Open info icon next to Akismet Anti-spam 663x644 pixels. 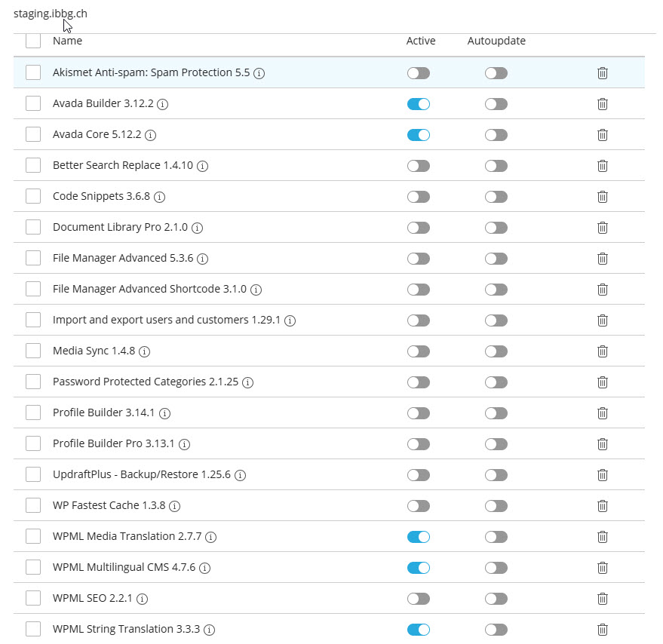pos(259,74)
